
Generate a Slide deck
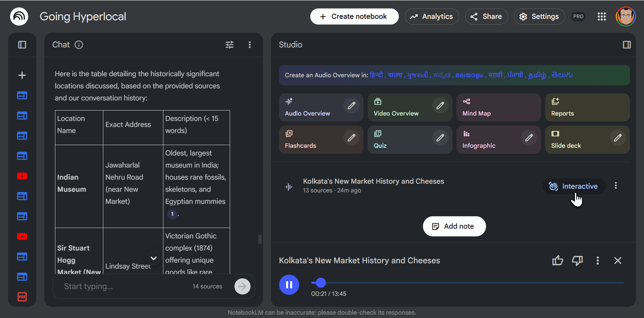pyautogui.click(x=587, y=139)
